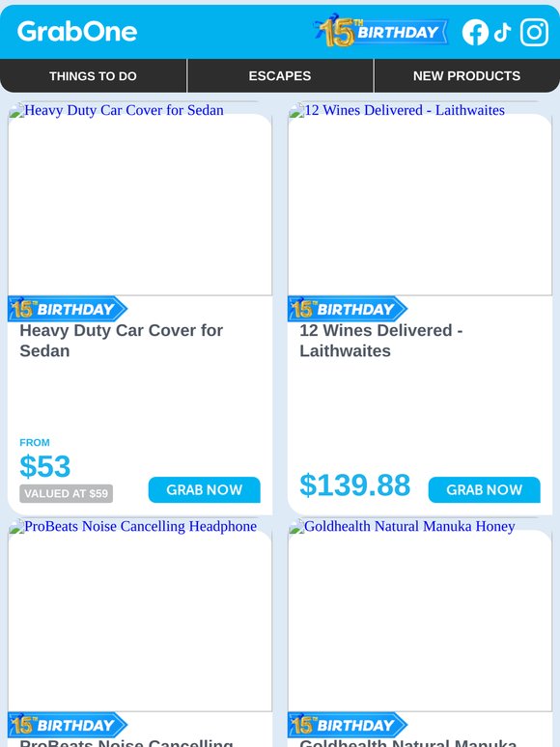The image size is (560, 747).
Task: Open the THINGS TO DO tab
Action: tap(93, 75)
